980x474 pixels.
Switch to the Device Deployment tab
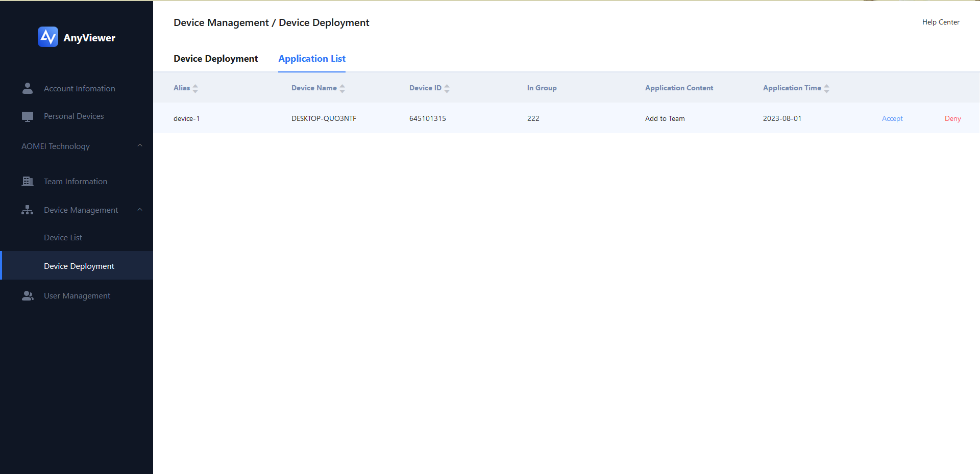tap(215, 59)
